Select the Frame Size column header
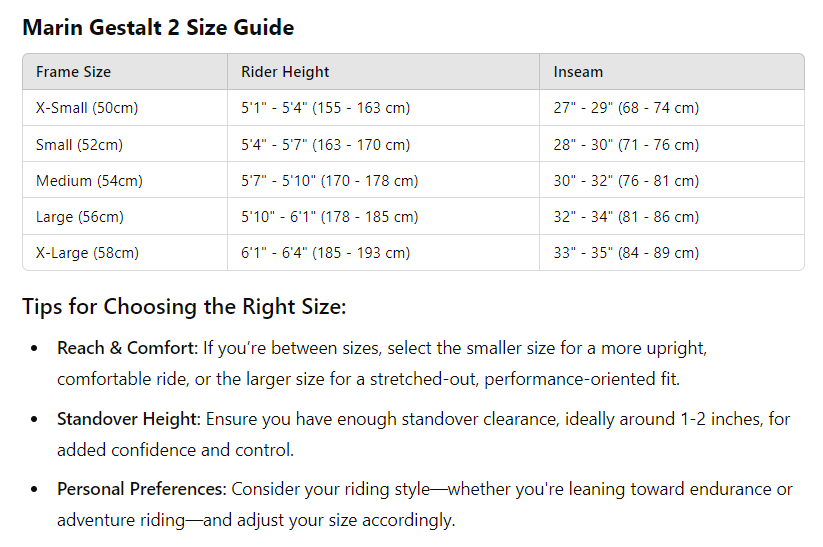Screen dimensions: 823x547 click(x=73, y=72)
